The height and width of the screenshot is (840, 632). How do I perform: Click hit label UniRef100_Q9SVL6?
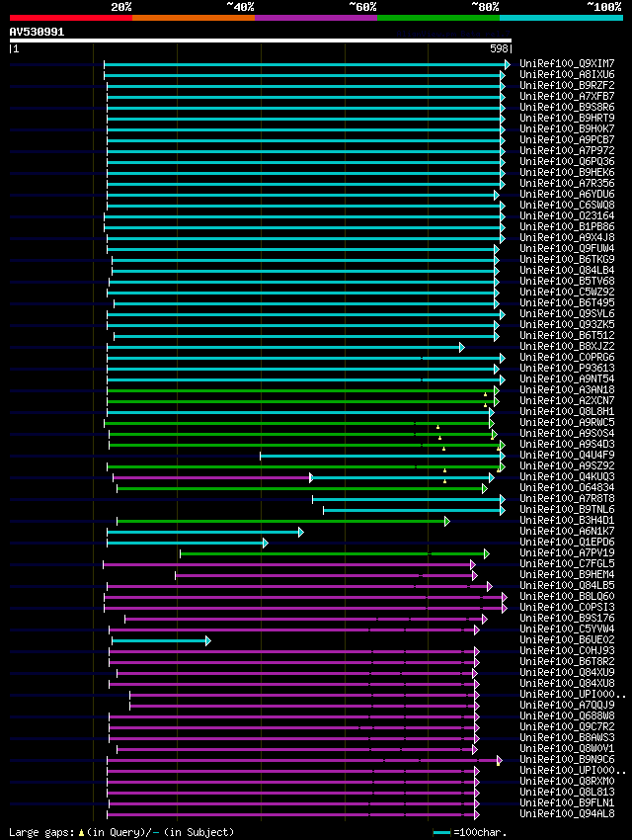coord(567,313)
